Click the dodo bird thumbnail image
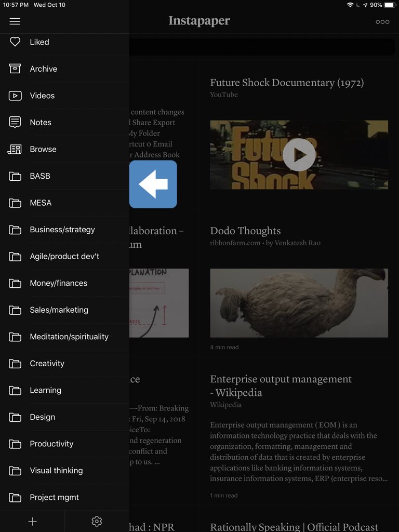Image resolution: width=399 pixels, height=532 pixels. point(299,303)
